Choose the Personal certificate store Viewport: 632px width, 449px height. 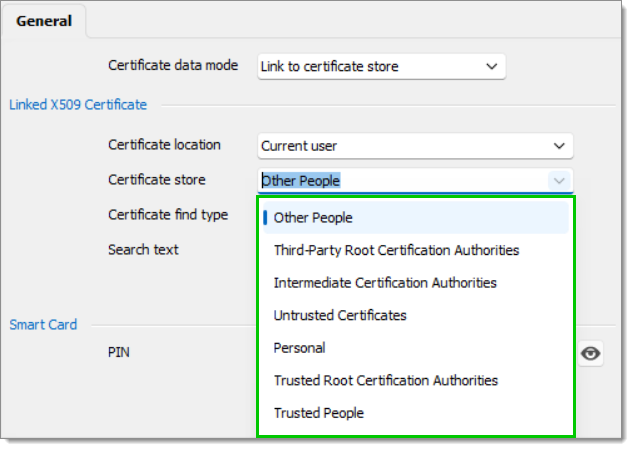click(x=416, y=348)
